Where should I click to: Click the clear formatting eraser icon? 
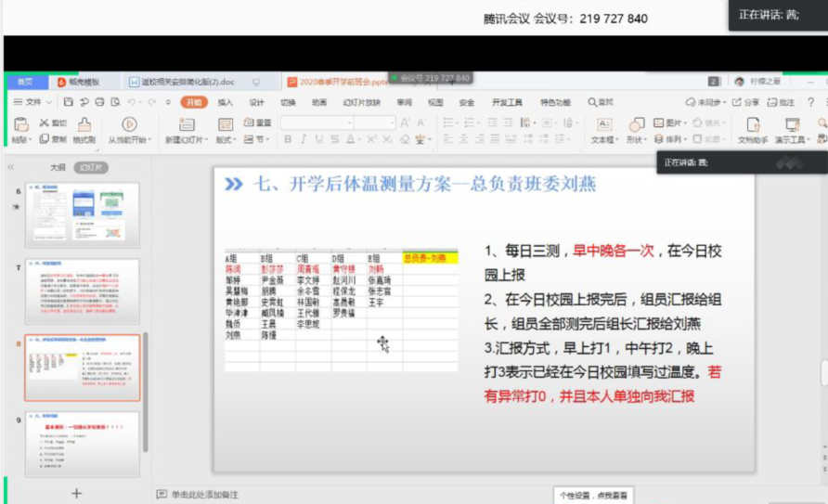pyautogui.click(x=405, y=139)
